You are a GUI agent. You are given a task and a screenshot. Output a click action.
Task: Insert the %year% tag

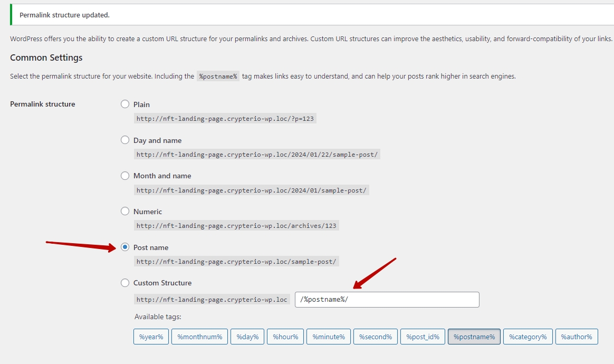[151, 337]
